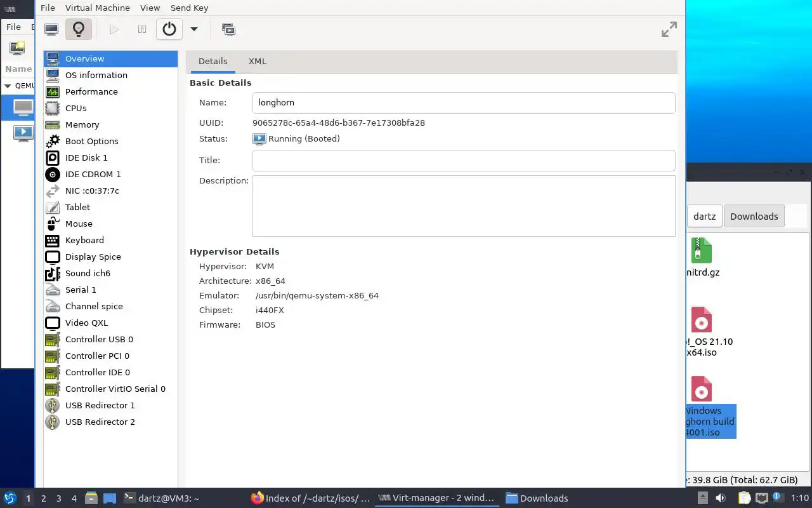Screen dimensions: 812x508
Task: Select the initrd.gz archive file
Action: tap(702, 257)
